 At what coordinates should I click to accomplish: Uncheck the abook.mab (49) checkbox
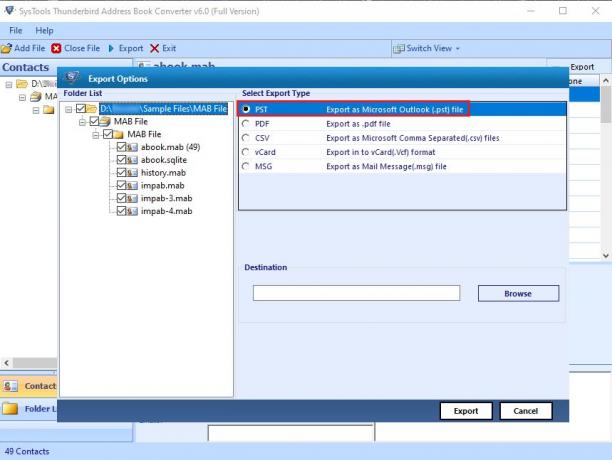click(x=121, y=147)
